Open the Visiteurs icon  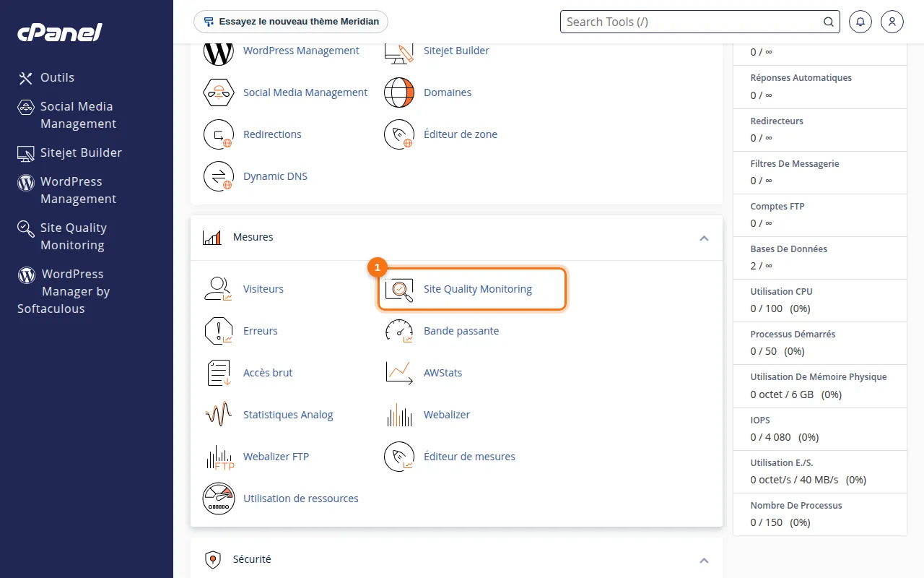click(x=219, y=289)
